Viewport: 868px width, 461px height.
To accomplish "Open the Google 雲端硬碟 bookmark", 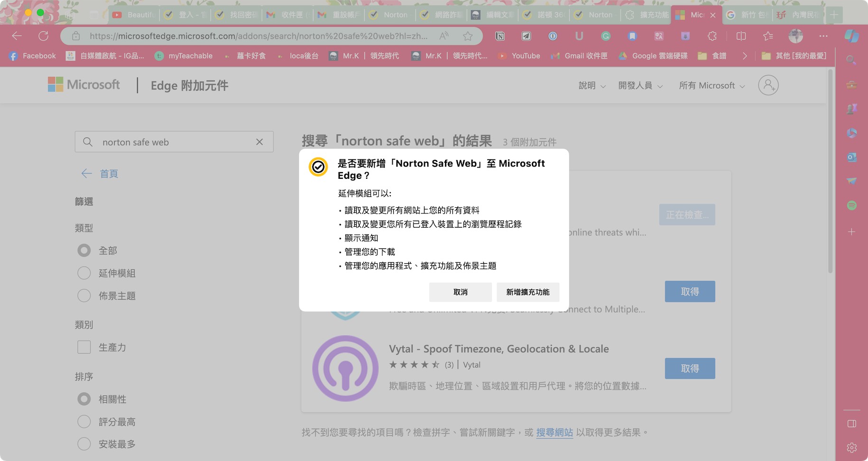I will 653,56.
